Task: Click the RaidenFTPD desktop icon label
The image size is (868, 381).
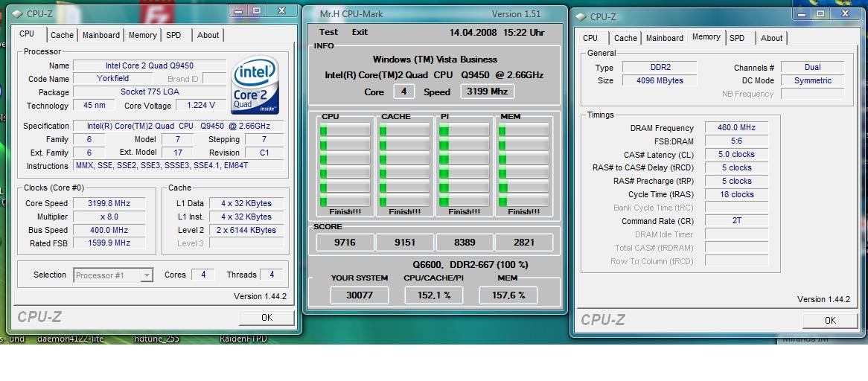Action: pos(243,339)
